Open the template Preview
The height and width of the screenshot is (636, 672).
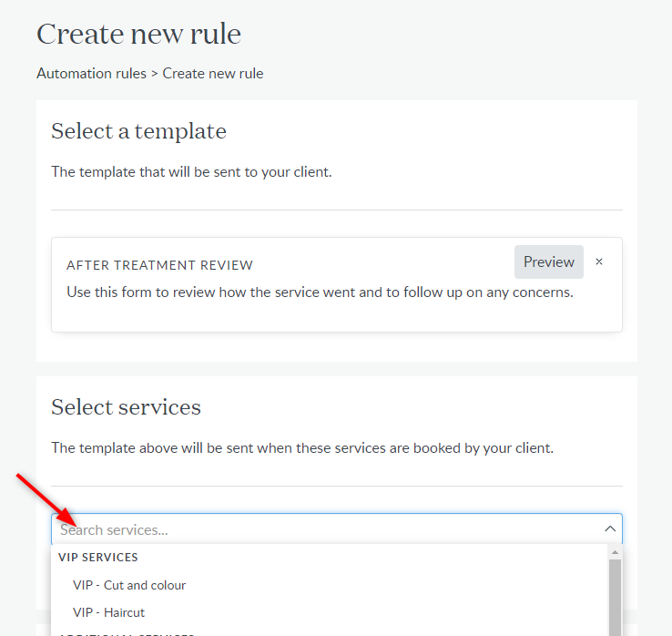point(548,262)
